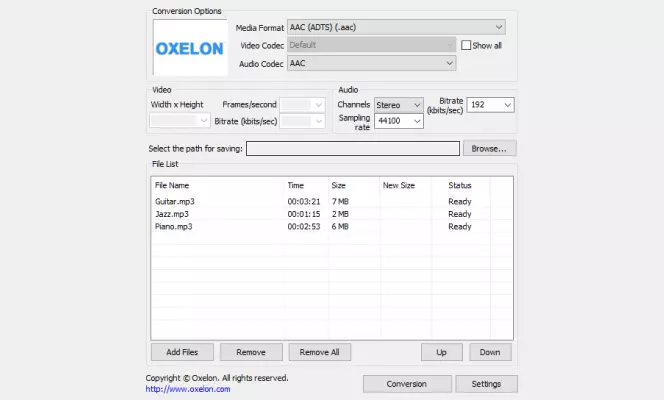Select Jazz.mp3 in the file list
Viewport: 664px width, 400px height.
click(172, 214)
